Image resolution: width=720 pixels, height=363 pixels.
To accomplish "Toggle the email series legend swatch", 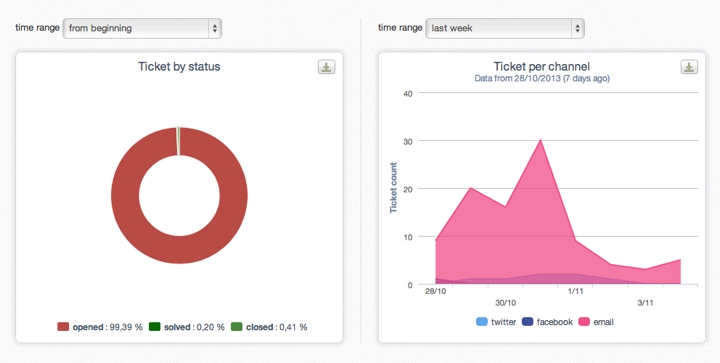I will [x=584, y=322].
